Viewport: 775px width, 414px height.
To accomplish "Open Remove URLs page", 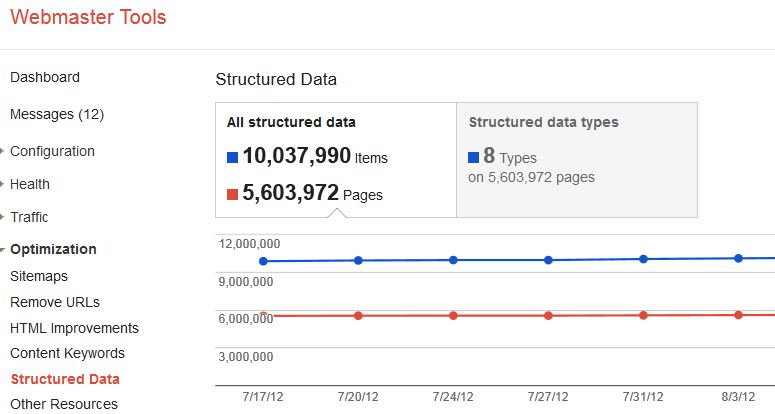I will [55, 302].
